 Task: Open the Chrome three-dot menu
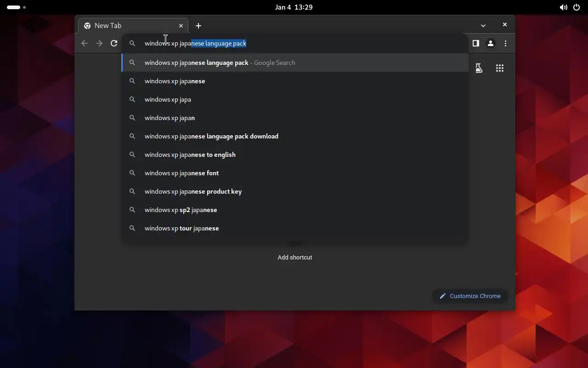point(505,43)
